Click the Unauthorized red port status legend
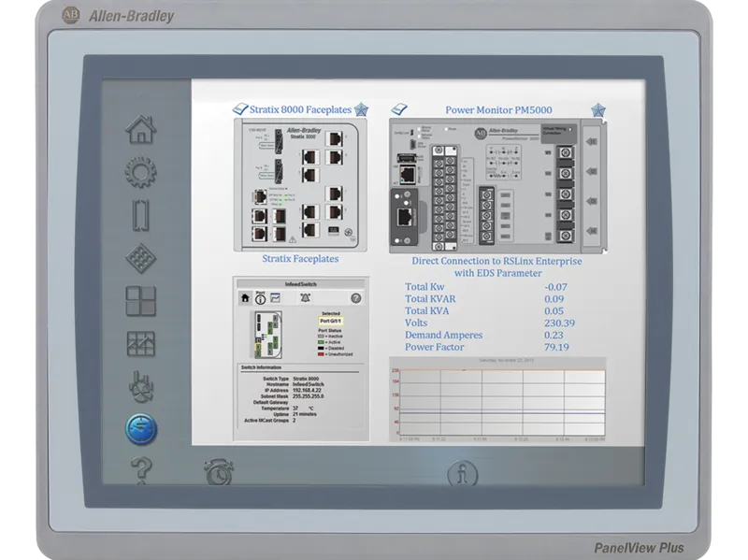Viewport: 748px width, 560px height. pyautogui.click(x=336, y=354)
